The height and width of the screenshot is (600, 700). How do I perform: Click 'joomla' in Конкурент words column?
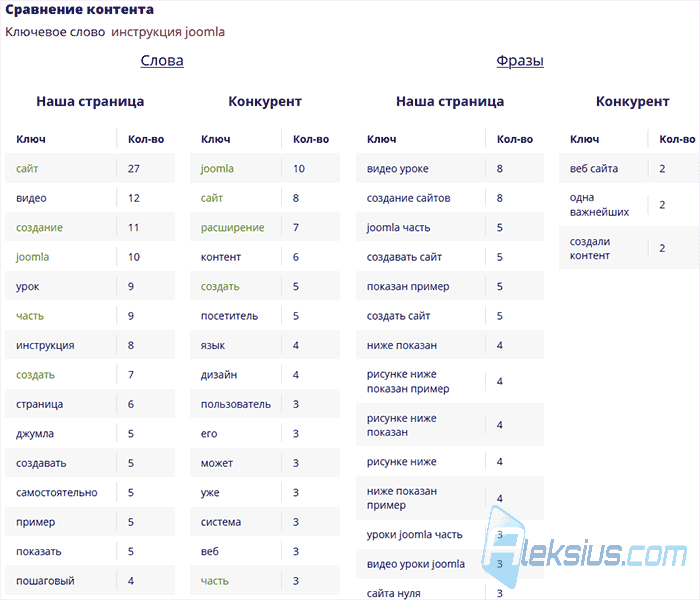[x=217, y=168]
